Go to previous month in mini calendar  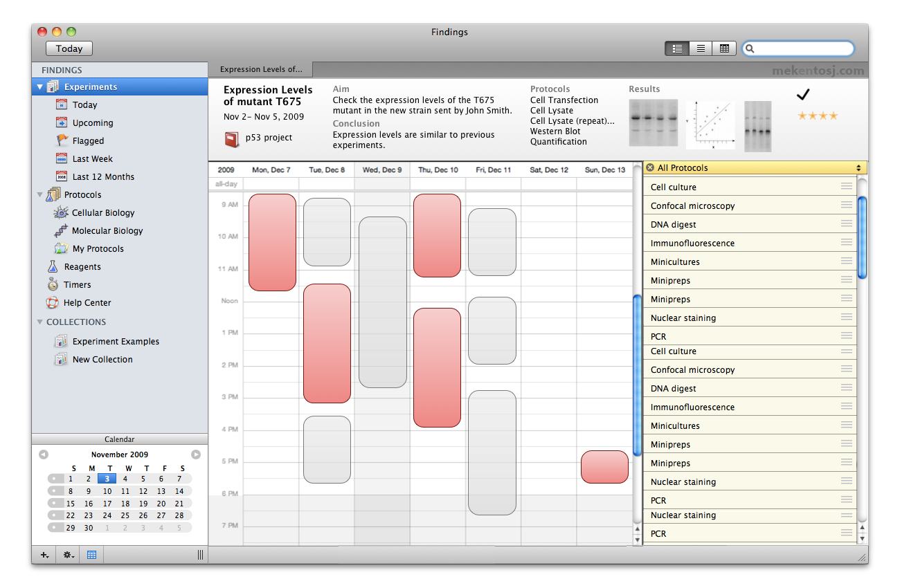point(44,454)
